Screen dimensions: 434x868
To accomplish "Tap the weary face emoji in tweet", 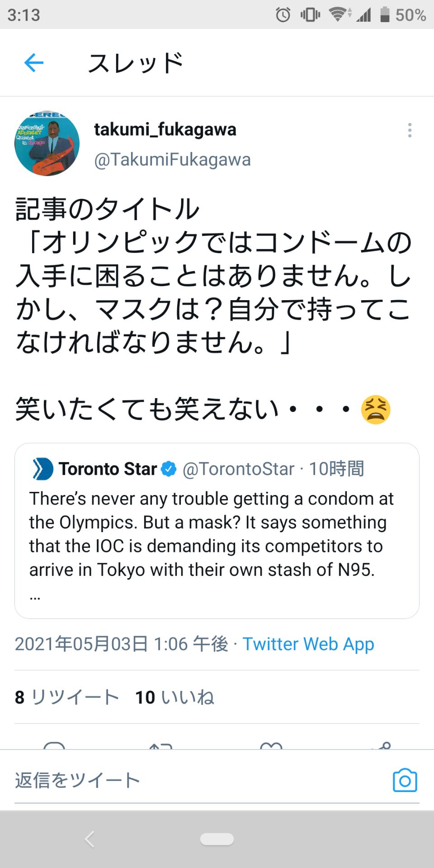I will coord(375,409).
